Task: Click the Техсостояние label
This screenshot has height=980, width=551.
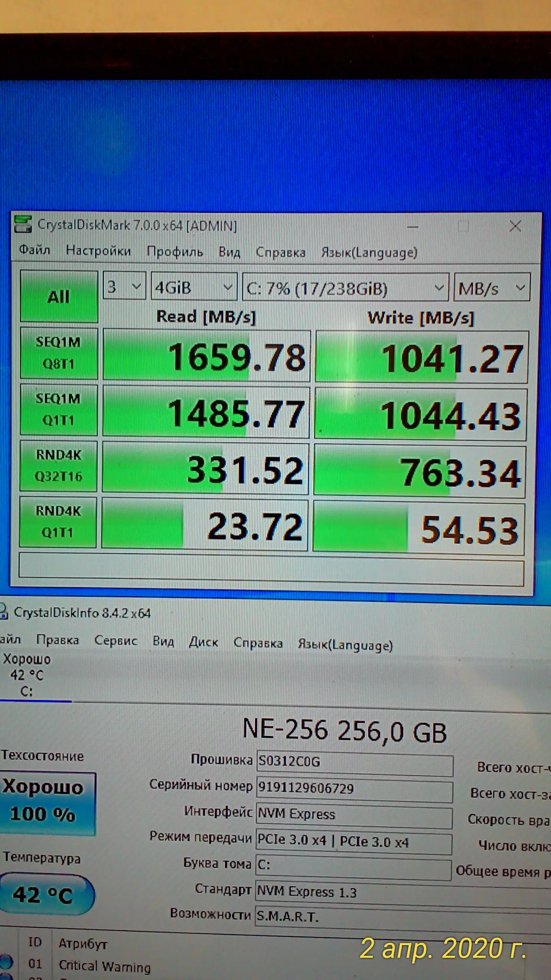Action: pyautogui.click(x=42, y=755)
